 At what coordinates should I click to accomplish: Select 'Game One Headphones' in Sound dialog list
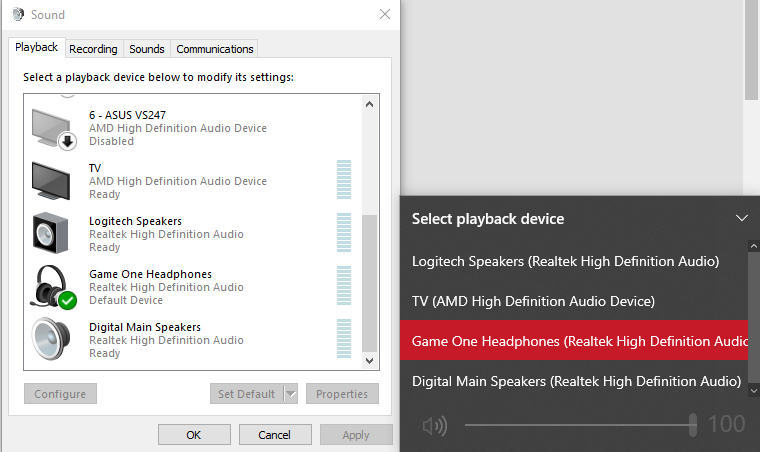pos(150,274)
